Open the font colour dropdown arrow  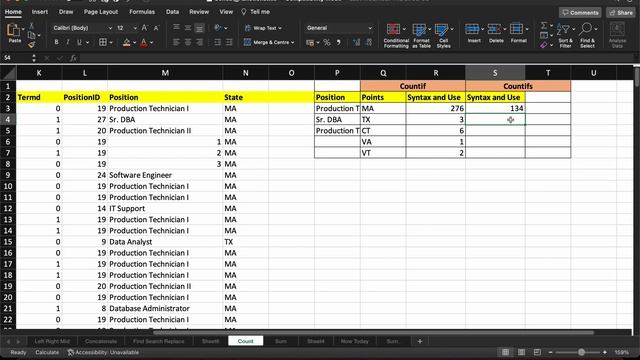pos(151,42)
